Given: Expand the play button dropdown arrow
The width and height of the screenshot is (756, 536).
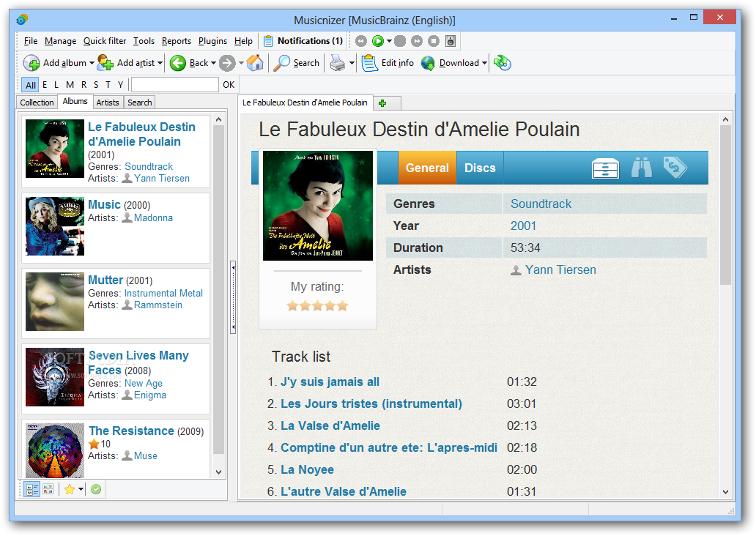Looking at the screenshot, I should tap(389, 42).
